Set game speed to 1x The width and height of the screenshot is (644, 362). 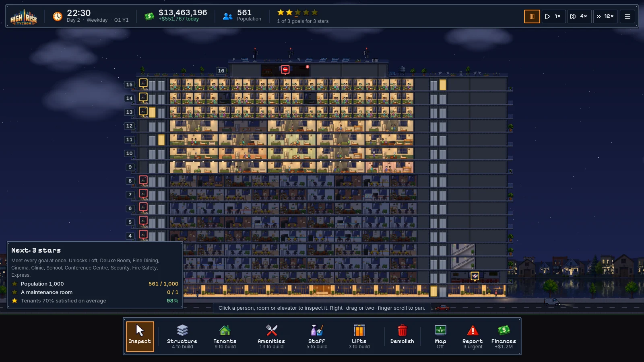(553, 16)
